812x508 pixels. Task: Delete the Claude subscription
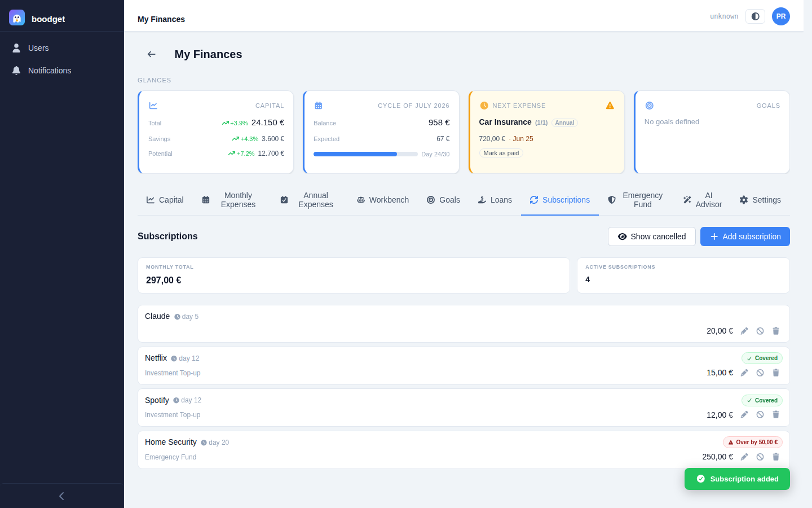776,331
